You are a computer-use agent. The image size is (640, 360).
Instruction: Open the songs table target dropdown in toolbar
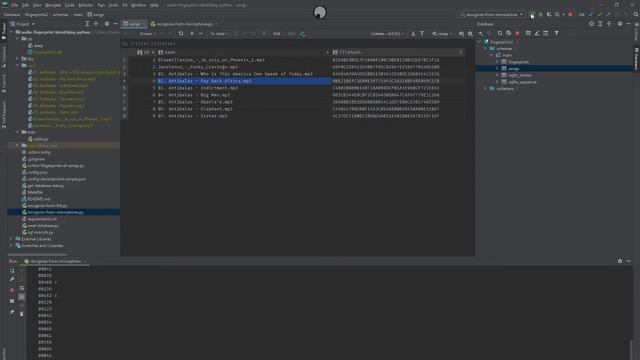442,33
